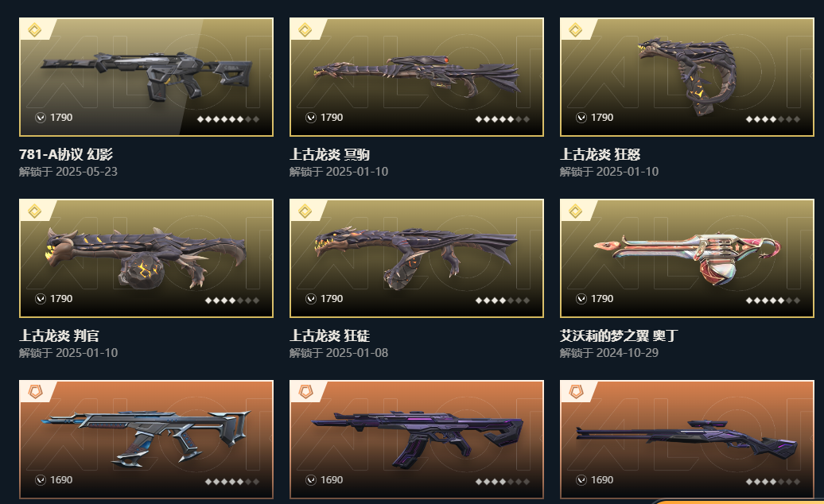Click gold tier badge on 781-A协议 幻影 card

(35, 30)
